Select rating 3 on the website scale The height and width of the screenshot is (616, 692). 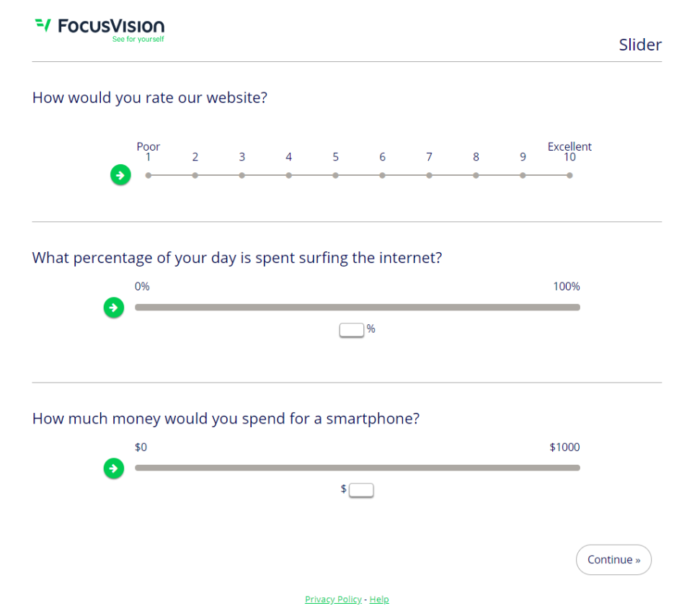point(242,175)
